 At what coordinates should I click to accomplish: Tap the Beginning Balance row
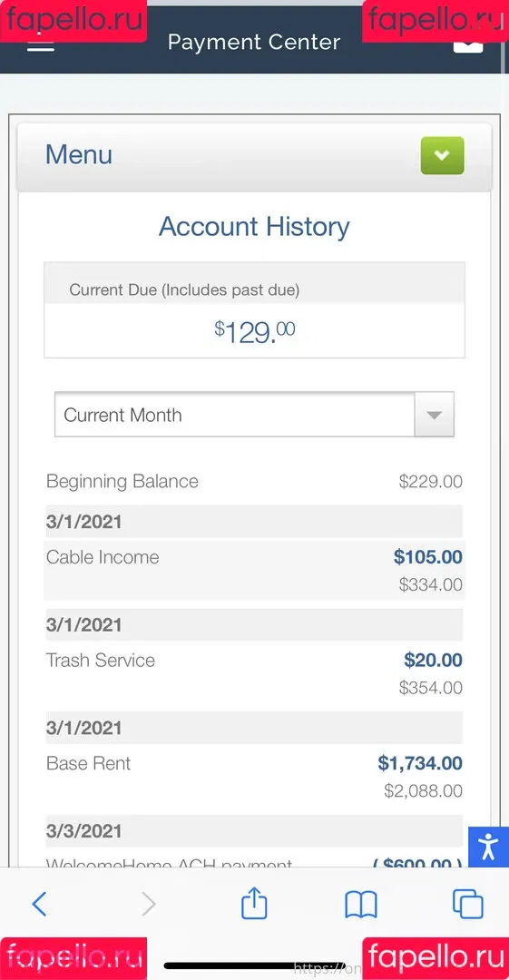254,481
